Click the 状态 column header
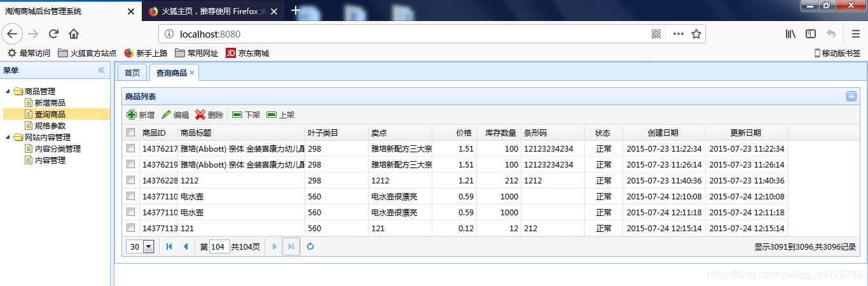 [603, 132]
